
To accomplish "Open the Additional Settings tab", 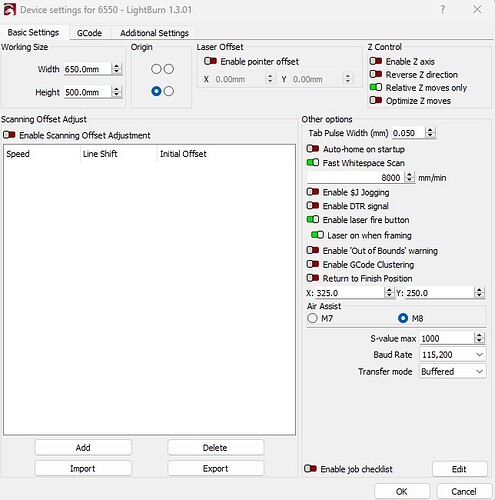I will click(x=154, y=33).
